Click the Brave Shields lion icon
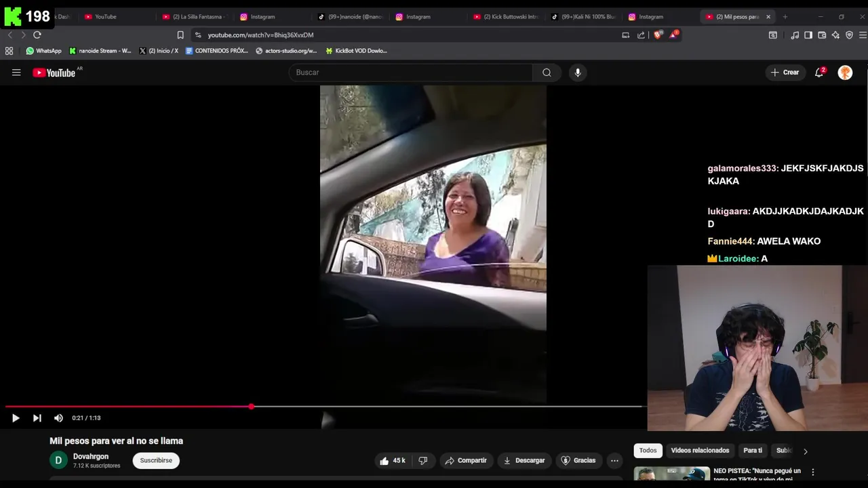The width and height of the screenshot is (868, 488). 657,35
